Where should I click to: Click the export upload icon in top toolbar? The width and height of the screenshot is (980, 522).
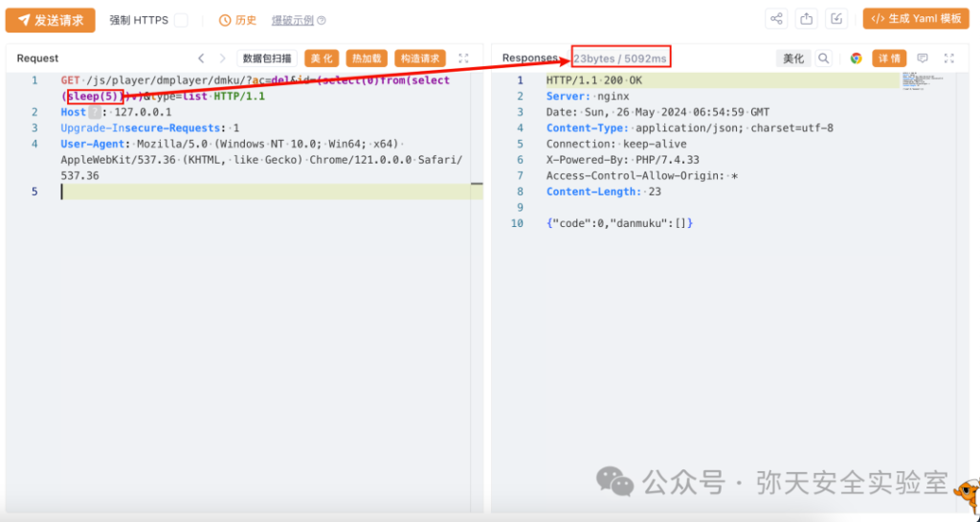coord(806,19)
